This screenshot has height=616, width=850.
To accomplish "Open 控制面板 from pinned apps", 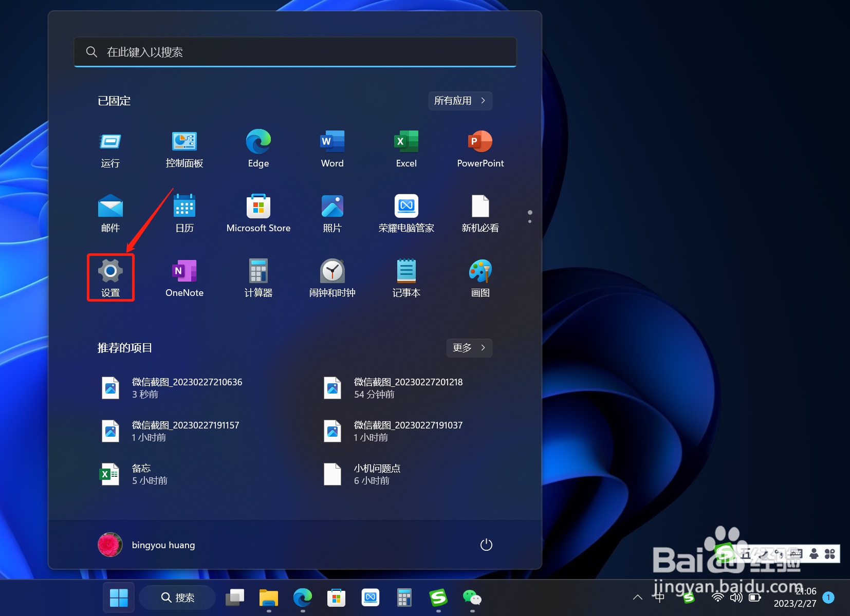I will [184, 150].
